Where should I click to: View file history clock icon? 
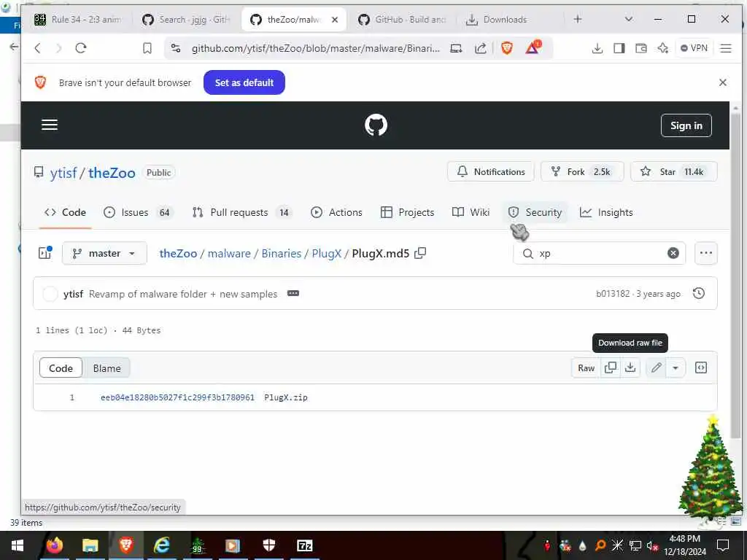click(x=698, y=293)
